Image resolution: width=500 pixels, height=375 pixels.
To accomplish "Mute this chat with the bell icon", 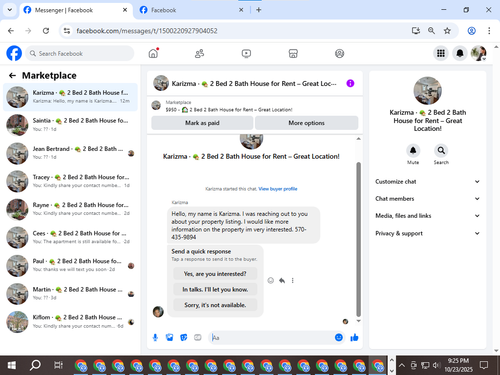I will coord(413,151).
